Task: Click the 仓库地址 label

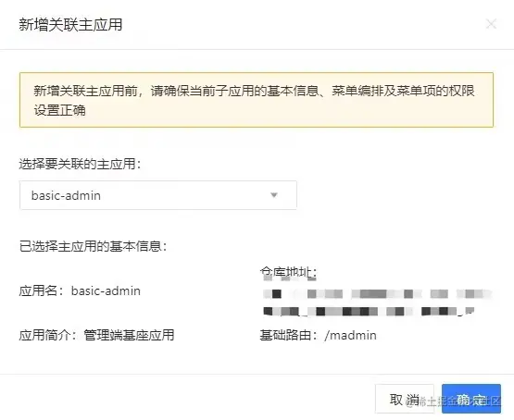Action: click(288, 272)
